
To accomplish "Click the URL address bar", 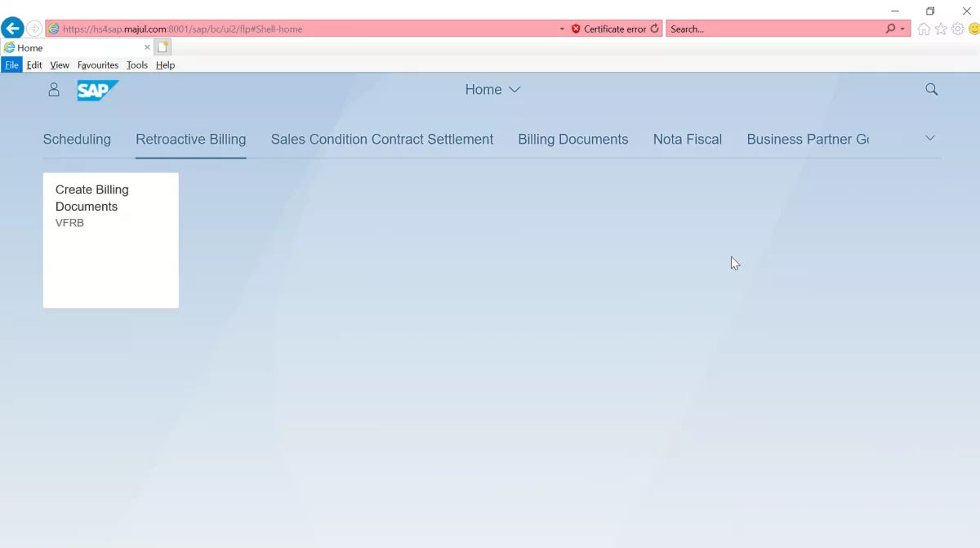I will (306, 29).
